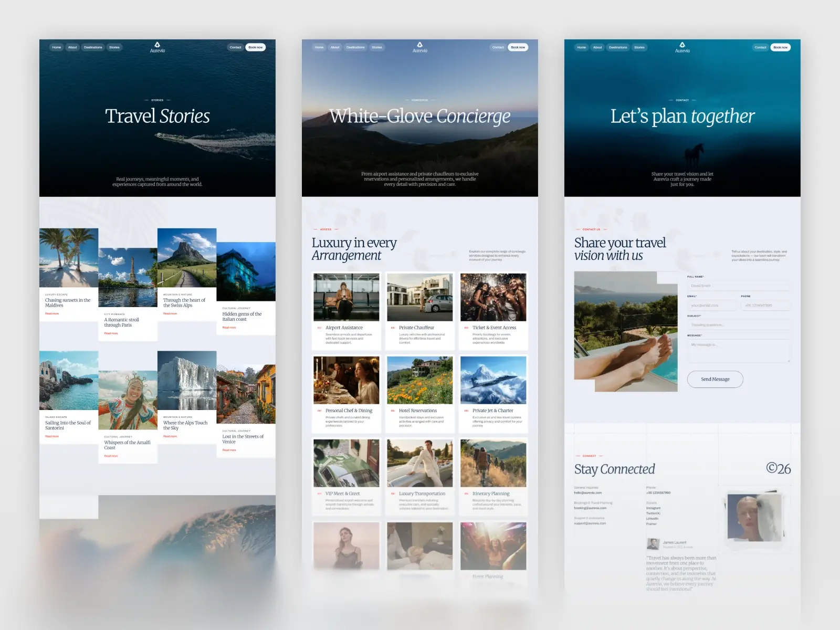This screenshot has height=630, width=840.
Task: Follow Read more under Lost in the Streets of Venice
Action: 229,450
